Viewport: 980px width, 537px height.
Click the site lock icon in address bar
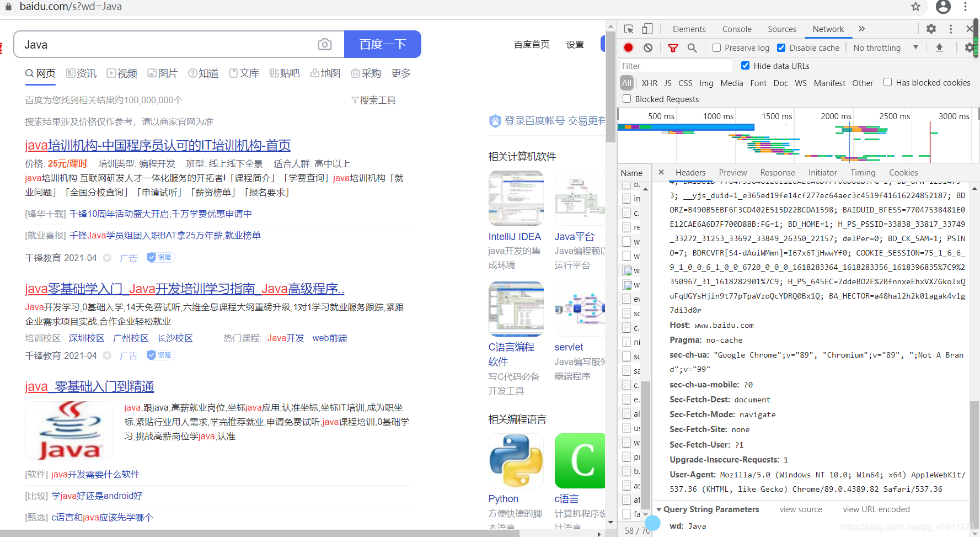(8, 7)
